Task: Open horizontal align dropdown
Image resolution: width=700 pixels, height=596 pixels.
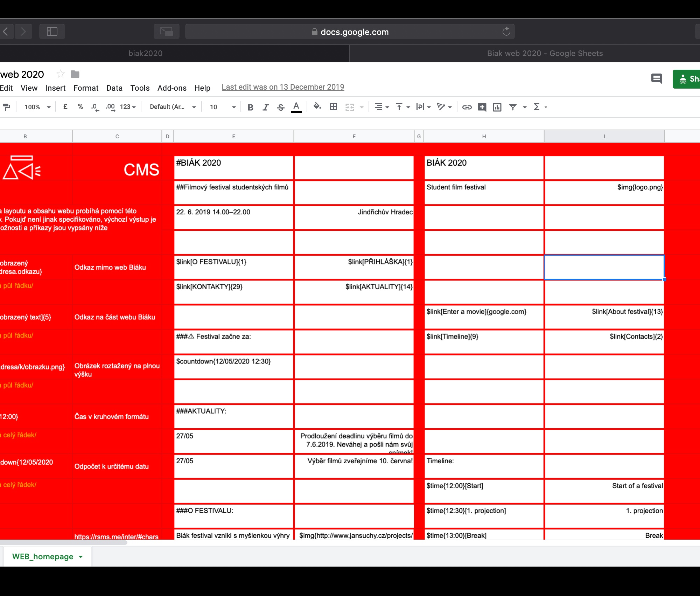Action: point(381,107)
